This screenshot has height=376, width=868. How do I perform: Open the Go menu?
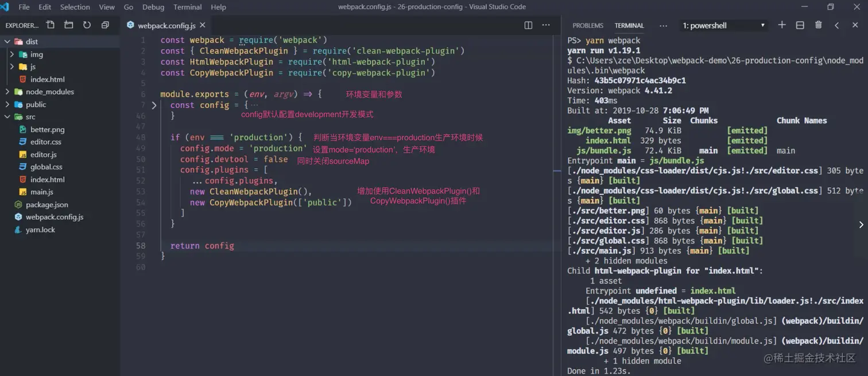[129, 7]
